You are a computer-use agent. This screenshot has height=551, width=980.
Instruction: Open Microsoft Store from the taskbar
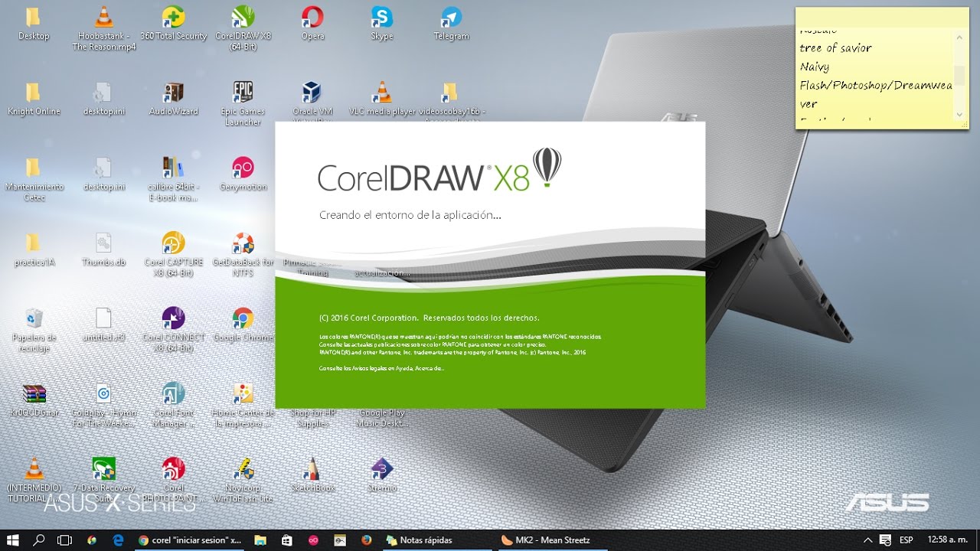click(x=286, y=540)
